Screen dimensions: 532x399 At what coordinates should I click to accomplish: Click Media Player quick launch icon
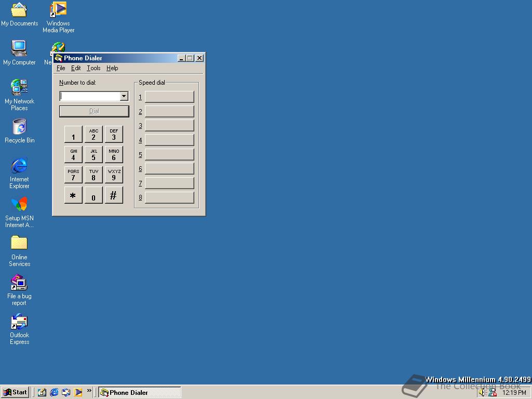coord(78,392)
